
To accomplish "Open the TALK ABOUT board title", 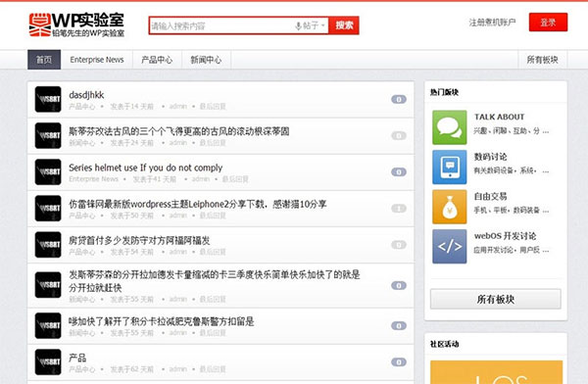I will 499,117.
